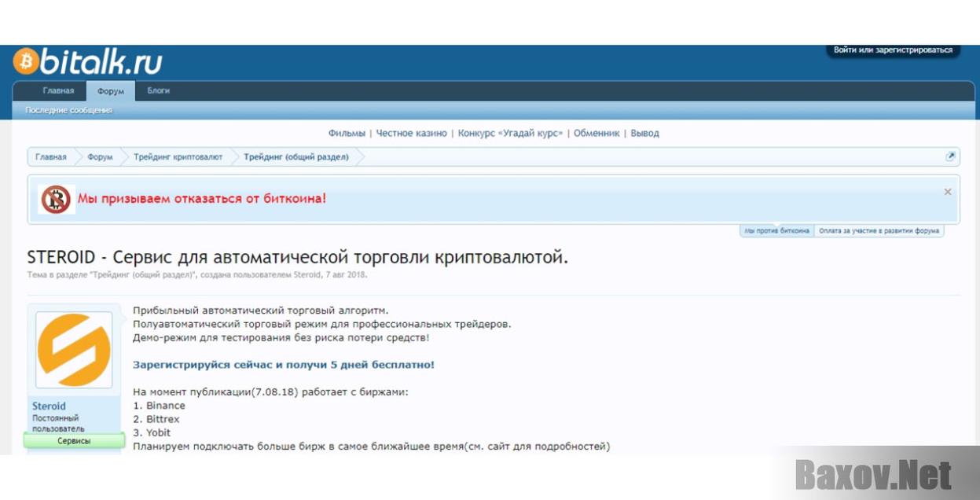Select the '2. Bittrex' list line
Viewport: 980px width, 500px height.
(x=156, y=419)
